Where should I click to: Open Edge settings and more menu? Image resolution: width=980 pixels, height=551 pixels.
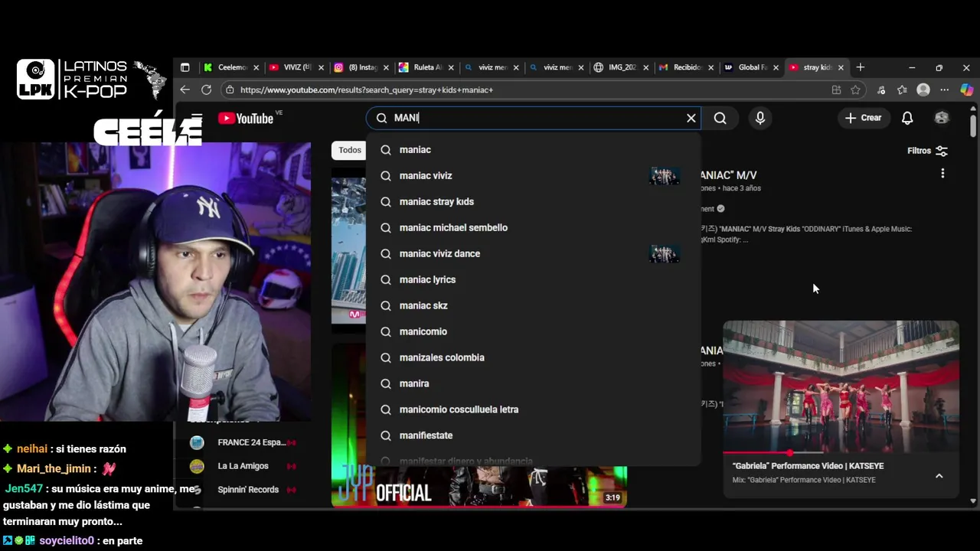click(x=946, y=90)
